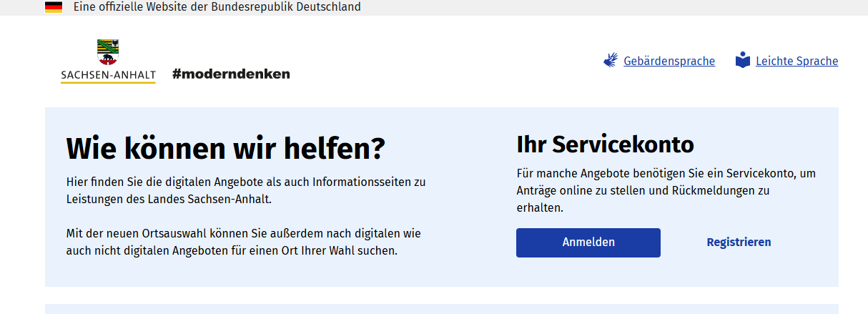This screenshot has height=314, width=868.
Task: Click the 'Für manche Angebote benötigen Sie' paragraph
Action: point(666,191)
